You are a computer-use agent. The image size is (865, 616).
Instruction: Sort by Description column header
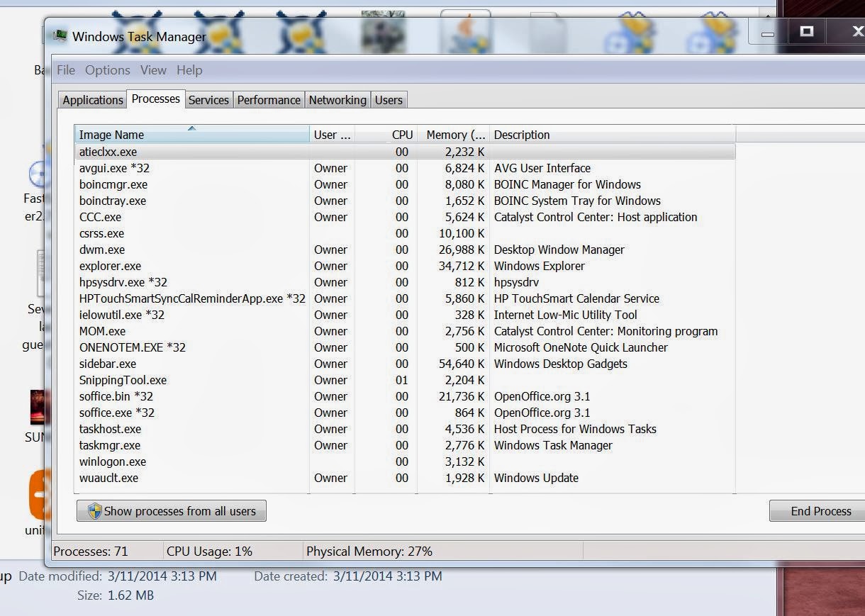click(x=613, y=135)
